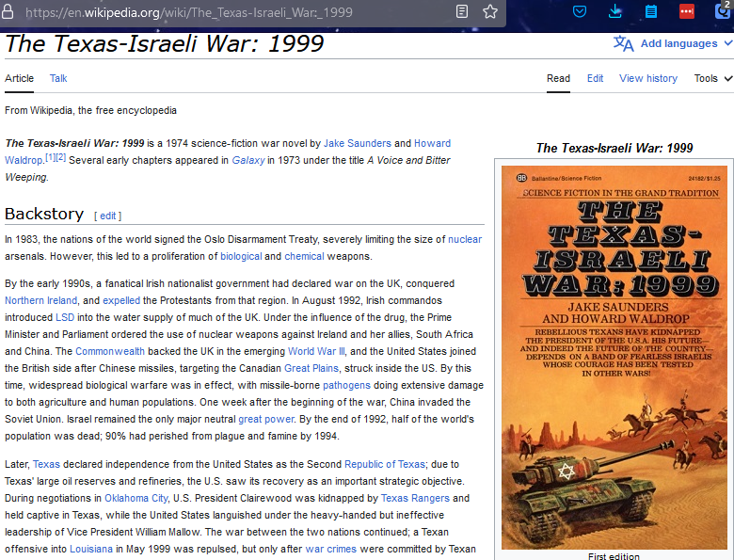Click the site security padlock icon

[x=8, y=11]
